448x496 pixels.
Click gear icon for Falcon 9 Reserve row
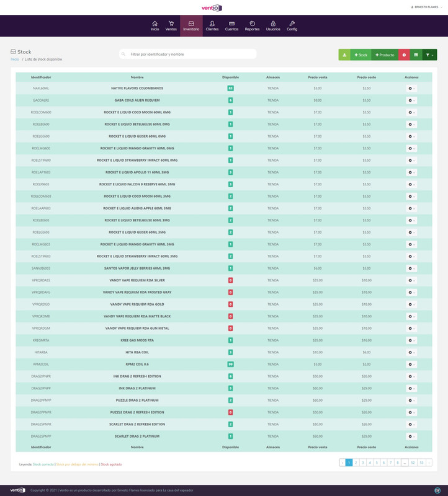point(411,184)
